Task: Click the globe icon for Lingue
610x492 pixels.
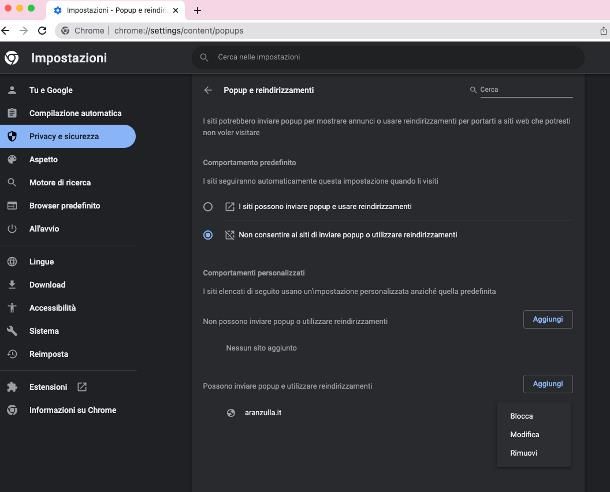Action: click(12, 262)
